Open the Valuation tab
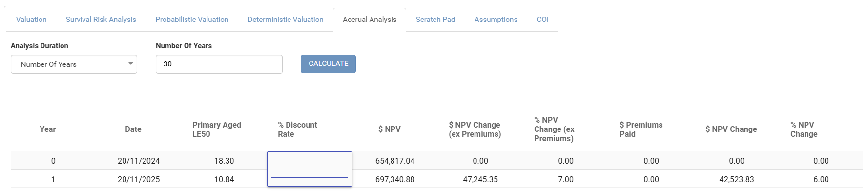Screen dimensions: 868x193 pyautogui.click(x=31, y=20)
